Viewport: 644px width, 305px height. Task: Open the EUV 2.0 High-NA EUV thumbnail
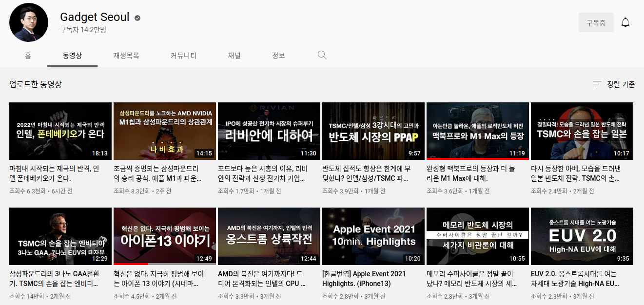pyautogui.click(x=582, y=236)
